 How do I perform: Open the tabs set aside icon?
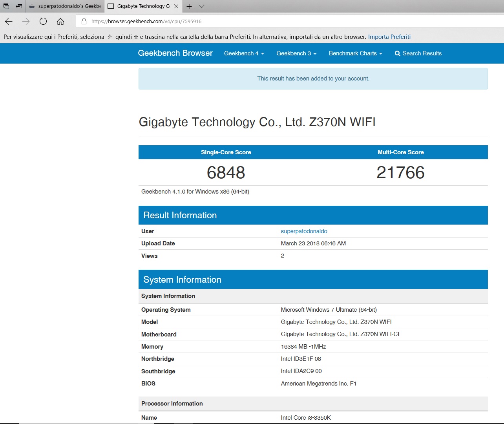coord(6,6)
